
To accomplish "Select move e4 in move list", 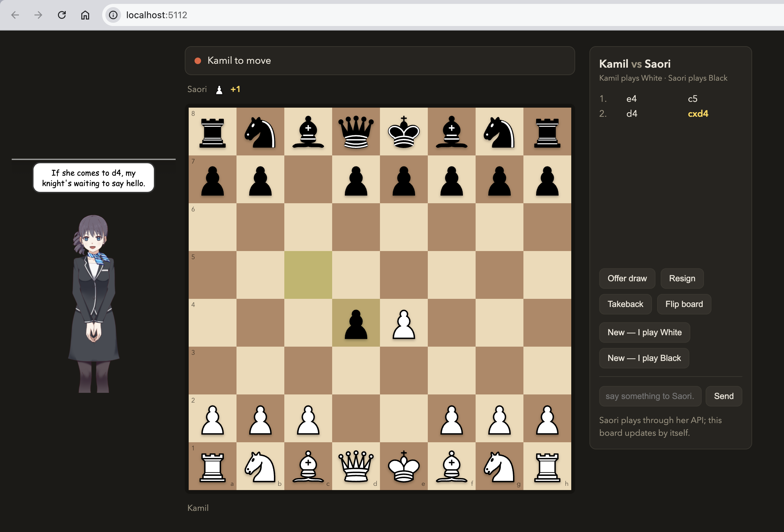I will (x=631, y=99).
